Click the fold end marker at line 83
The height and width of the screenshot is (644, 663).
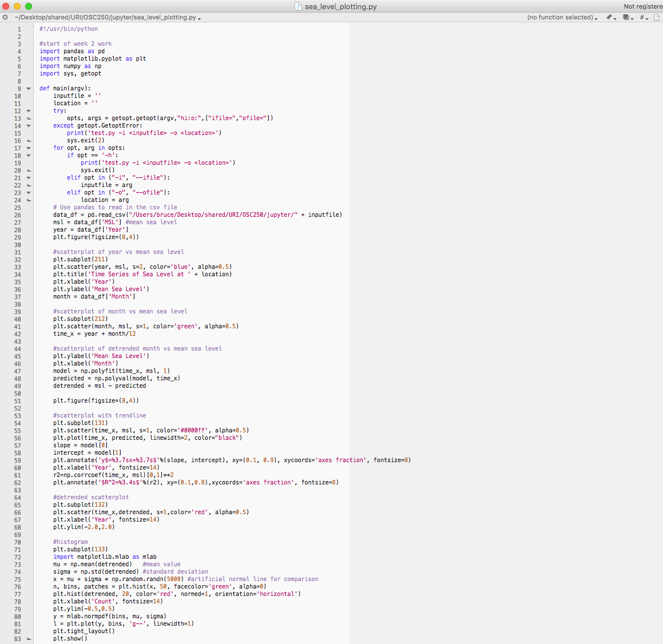pos(29,639)
